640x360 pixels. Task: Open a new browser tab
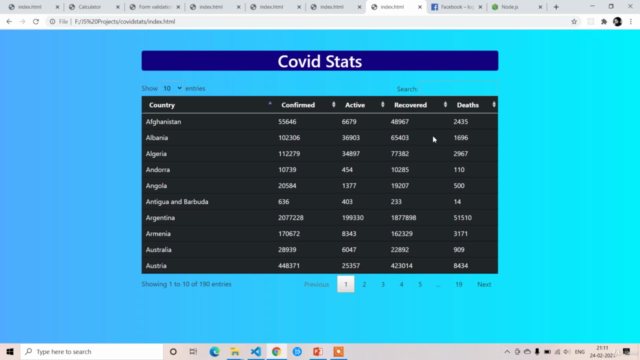pyautogui.click(x=556, y=7)
